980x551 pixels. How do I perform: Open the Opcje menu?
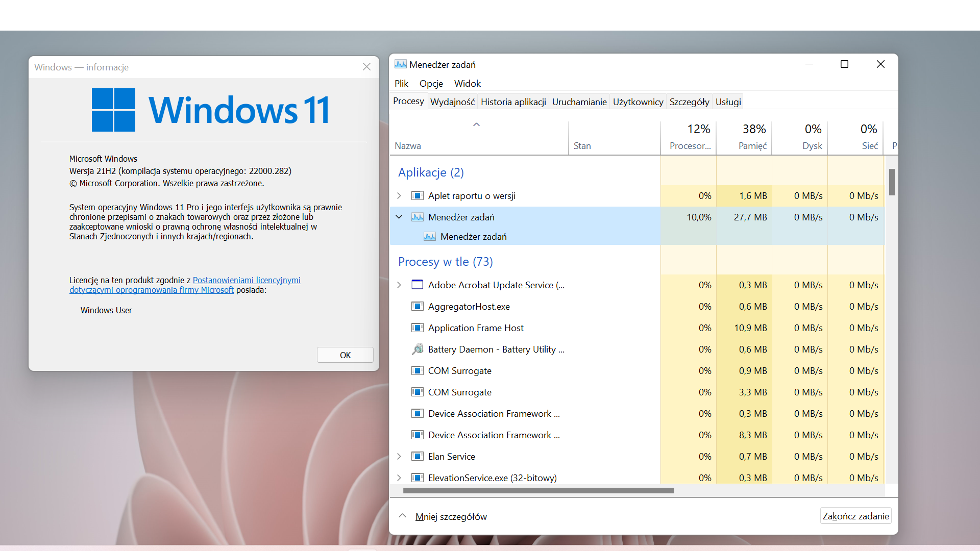(431, 84)
